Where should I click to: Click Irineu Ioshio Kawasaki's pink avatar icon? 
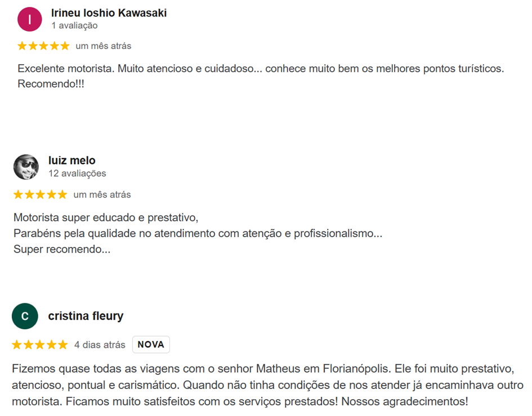[x=30, y=19]
